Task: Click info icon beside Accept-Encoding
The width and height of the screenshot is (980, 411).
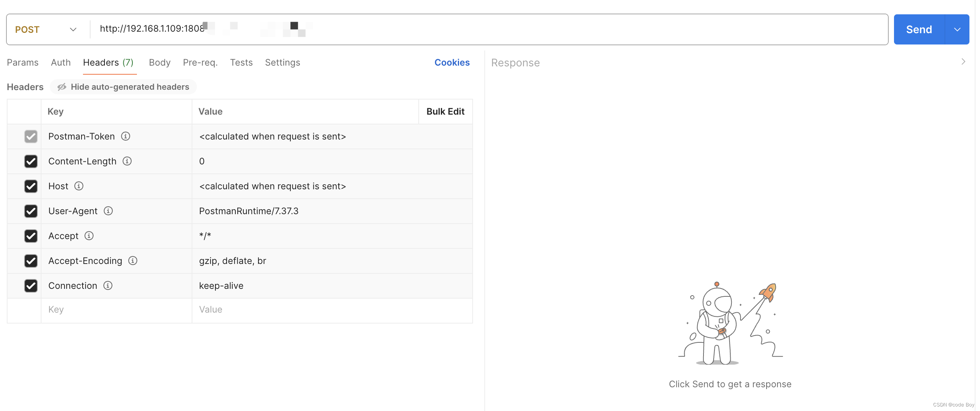Action: [x=133, y=261]
